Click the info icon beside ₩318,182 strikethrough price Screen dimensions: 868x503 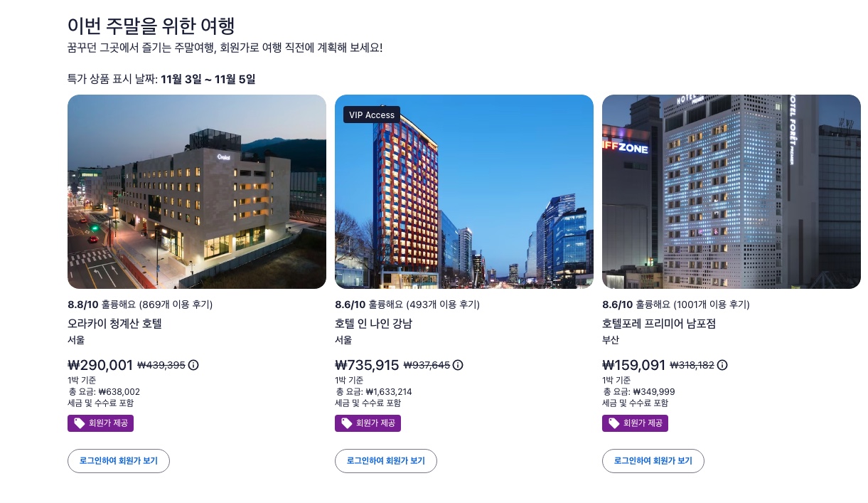coord(722,365)
